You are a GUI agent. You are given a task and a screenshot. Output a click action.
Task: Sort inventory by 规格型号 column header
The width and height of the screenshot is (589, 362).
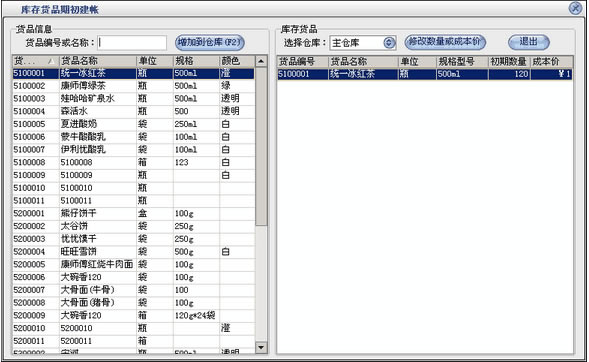[x=462, y=62]
